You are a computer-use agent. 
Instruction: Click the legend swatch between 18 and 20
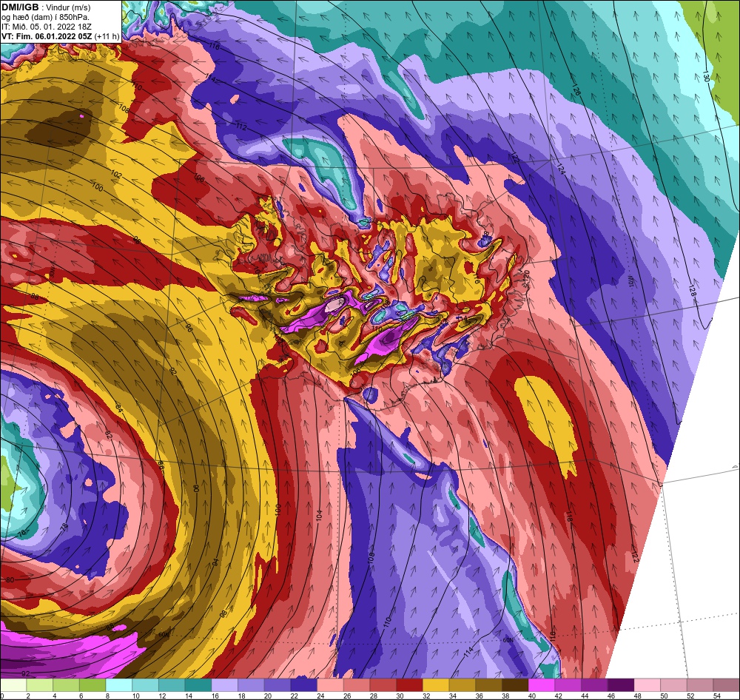click(251, 685)
